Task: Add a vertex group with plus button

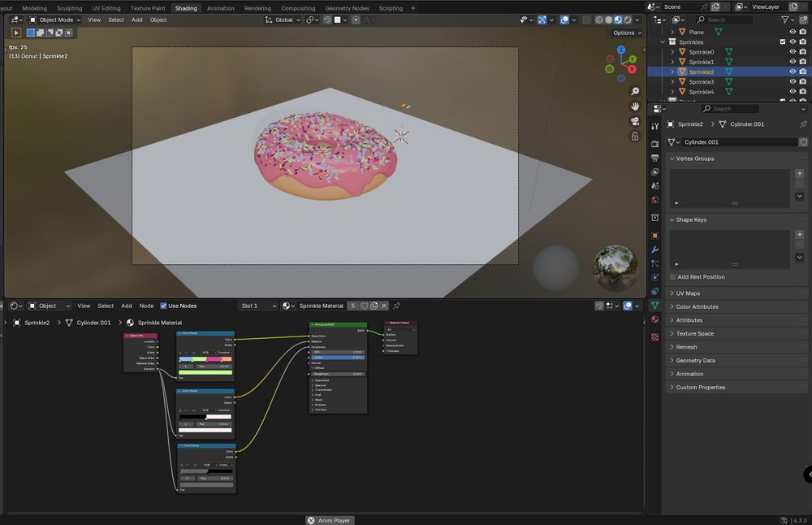Action: tap(800, 173)
